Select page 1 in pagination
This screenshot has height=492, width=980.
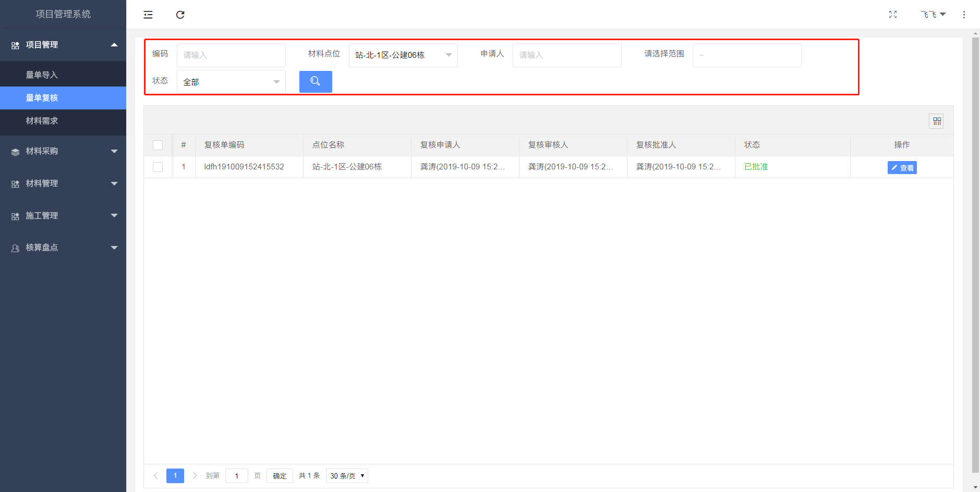point(175,475)
